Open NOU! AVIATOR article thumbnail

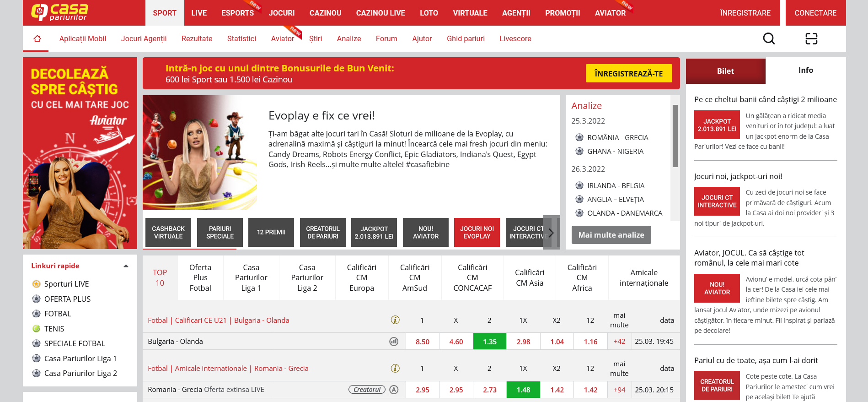pos(717,288)
